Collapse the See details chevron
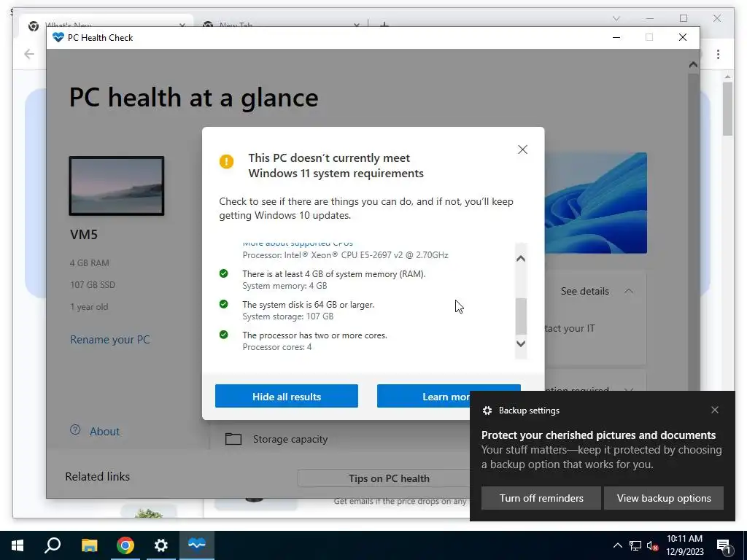The width and height of the screenshot is (747, 560). pos(629,291)
